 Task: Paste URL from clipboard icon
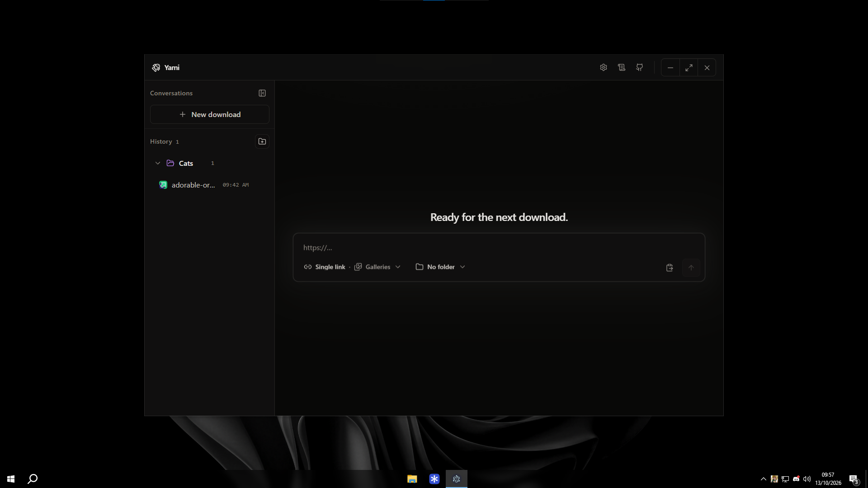(670, 267)
